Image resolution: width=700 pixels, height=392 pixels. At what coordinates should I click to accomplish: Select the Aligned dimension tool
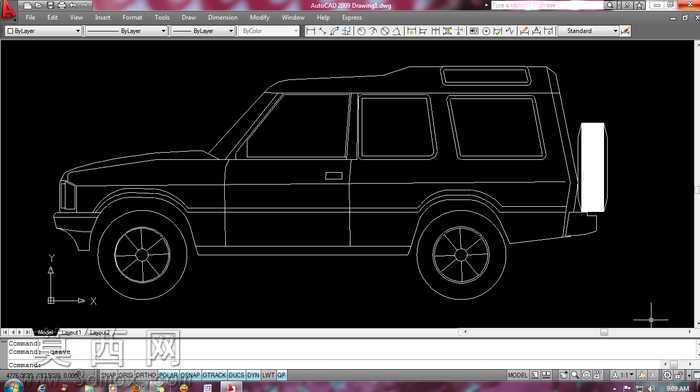pos(322,31)
